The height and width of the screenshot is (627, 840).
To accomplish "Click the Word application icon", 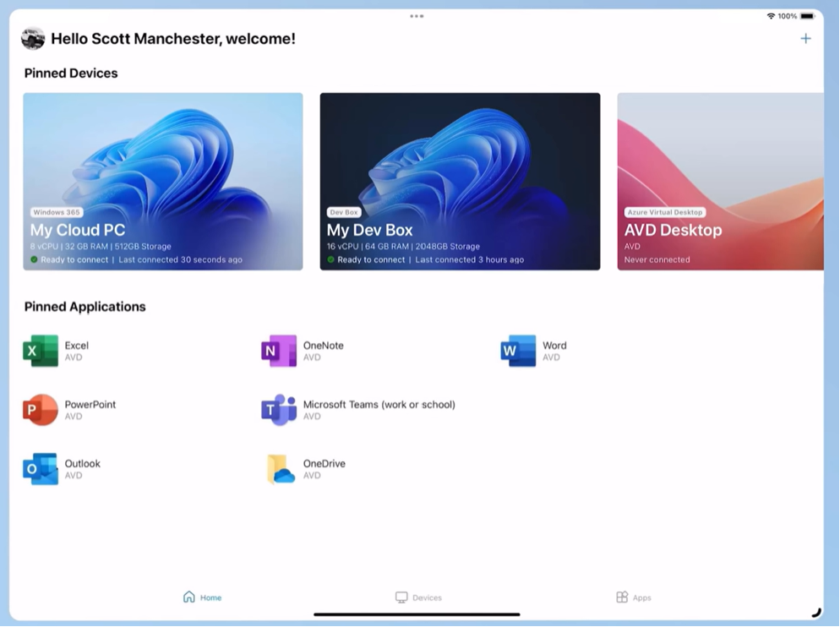I will click(x=517, y=351).
